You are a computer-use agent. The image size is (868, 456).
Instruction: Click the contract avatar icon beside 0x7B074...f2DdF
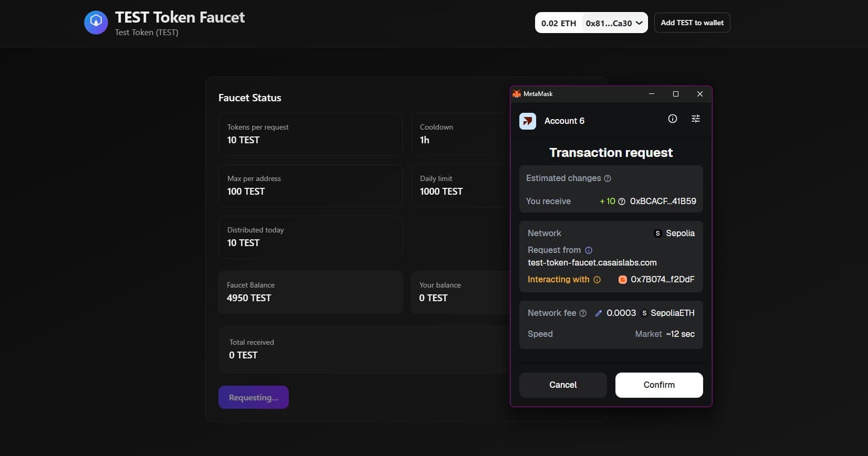click(x=623, y=280)
